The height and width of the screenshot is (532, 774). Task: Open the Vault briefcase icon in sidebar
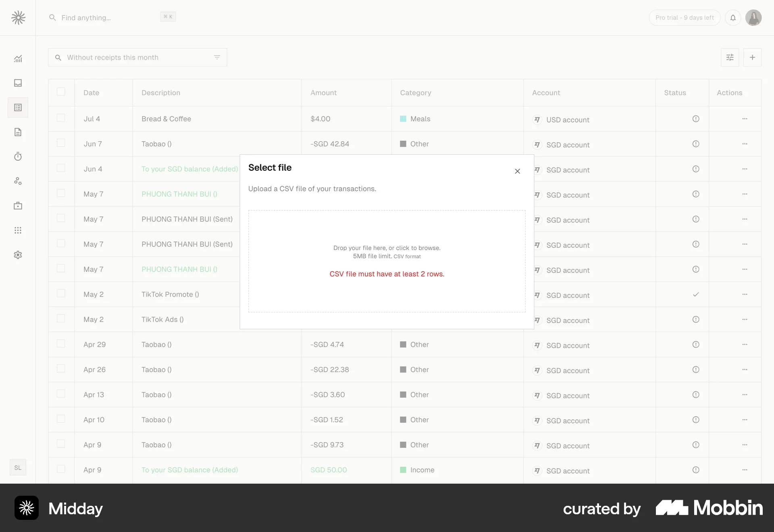click(x=18, y=206)
